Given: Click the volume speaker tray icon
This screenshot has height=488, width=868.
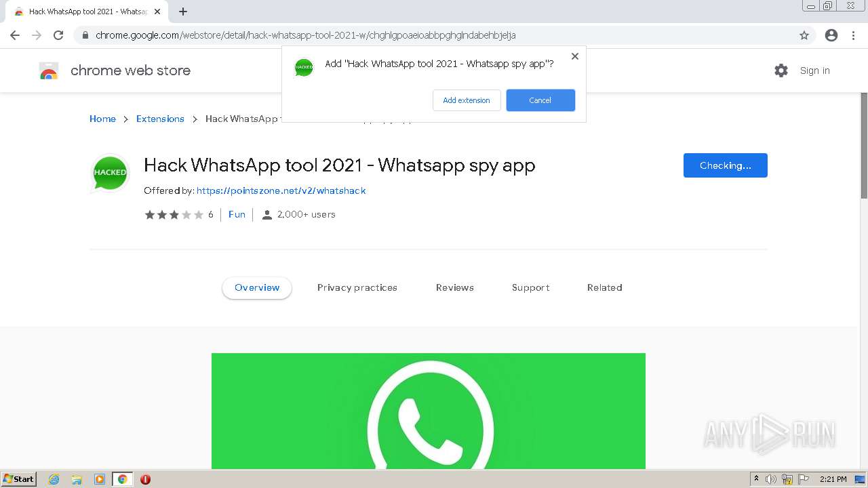Looking at the screenshot, I should [771, 479].
